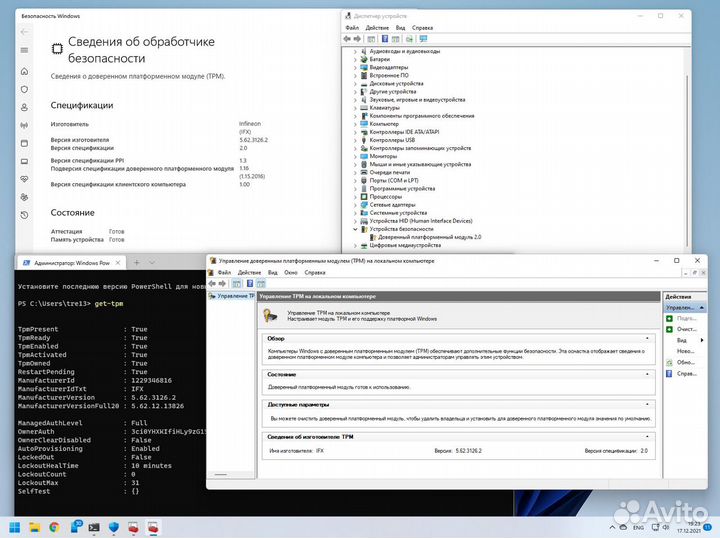Open Windows Security shield on taskbar
The width and height of the screenshot is (720, 538).
(113, 527)
